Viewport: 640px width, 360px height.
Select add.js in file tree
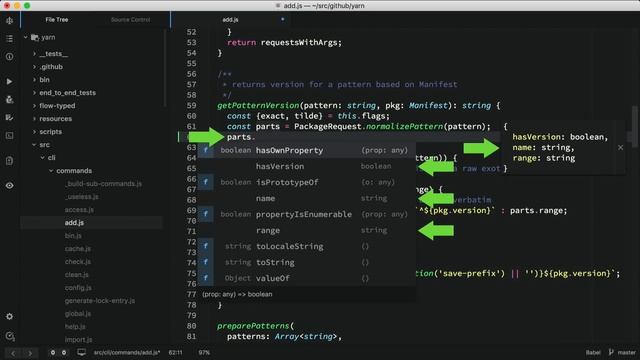74,223
